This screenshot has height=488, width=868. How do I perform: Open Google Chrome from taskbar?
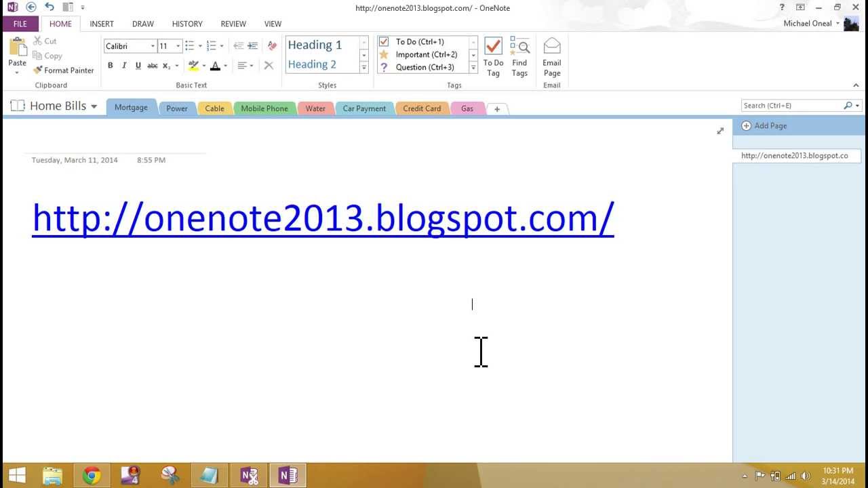tap(92, 476)
